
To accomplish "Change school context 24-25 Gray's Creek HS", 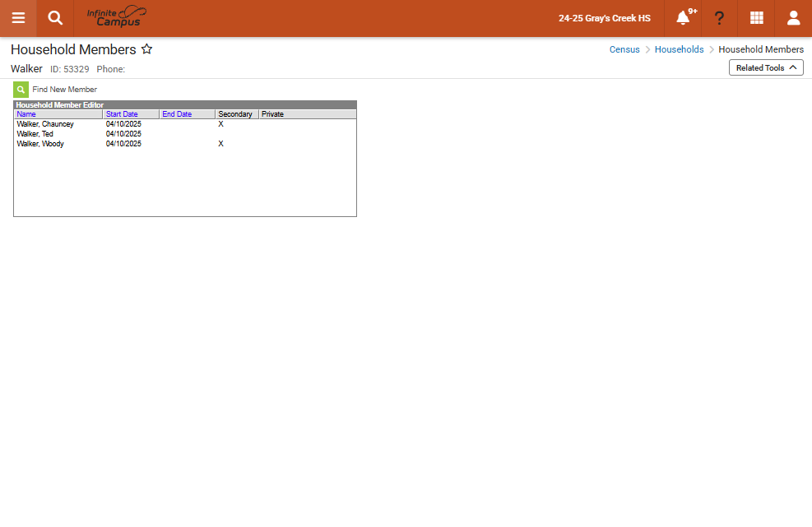I will (605, 18).
